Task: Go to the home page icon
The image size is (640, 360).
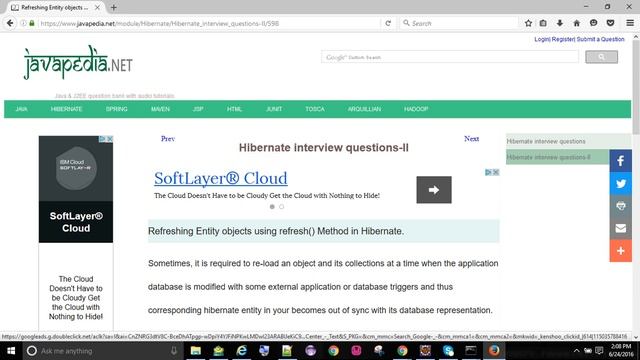Action: point(576,23)
